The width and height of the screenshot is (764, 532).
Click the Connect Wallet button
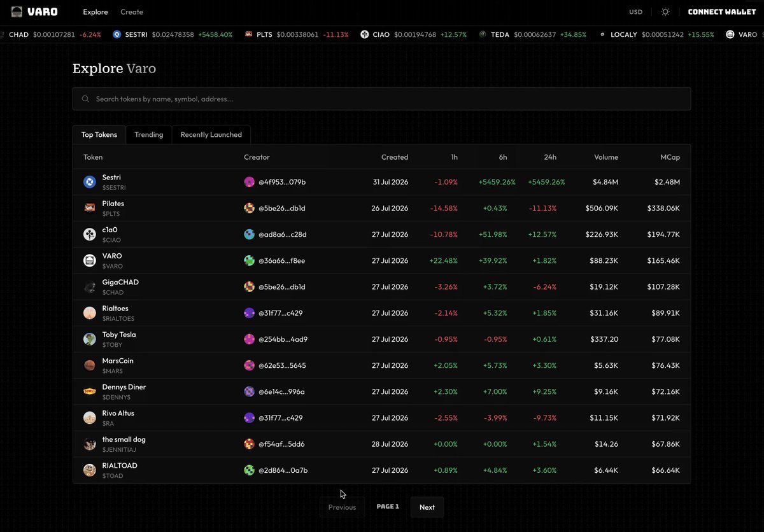pyautogui.click(x=722, y=12)
